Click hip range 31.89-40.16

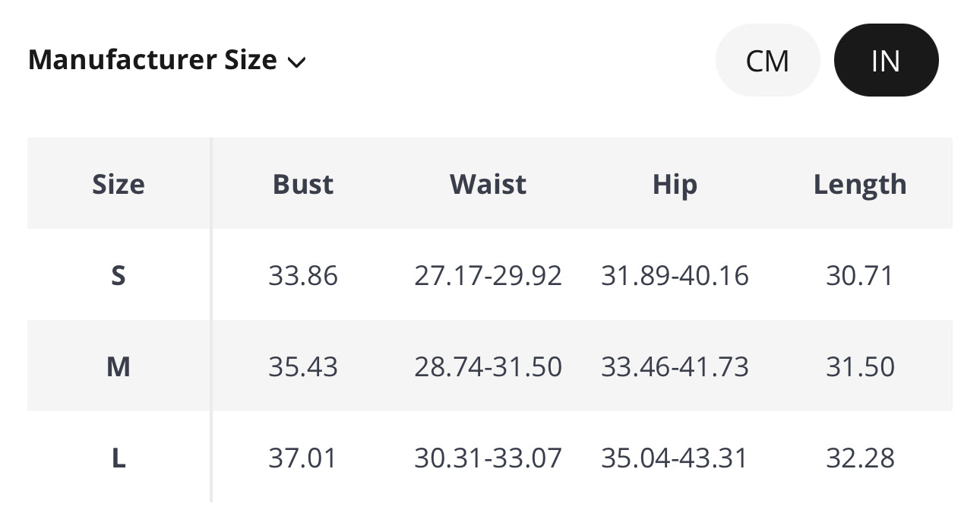tap(675, 275)
